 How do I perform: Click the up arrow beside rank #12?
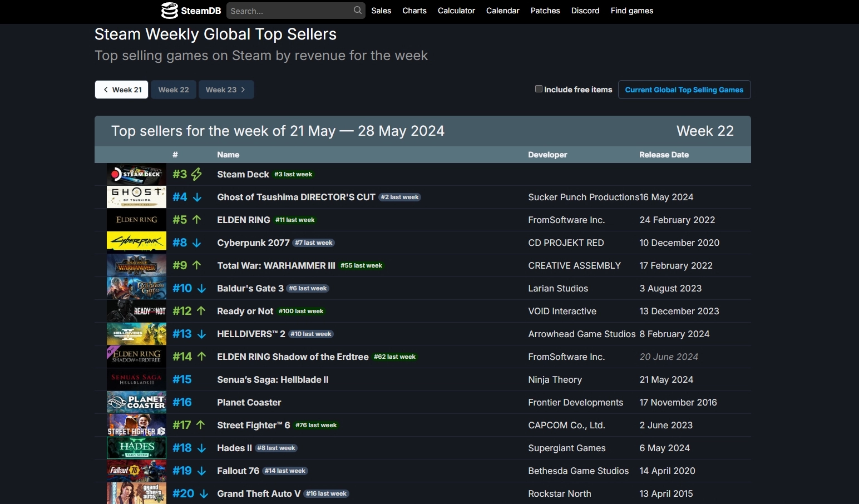pyautogui.click(x=201, y=311)
